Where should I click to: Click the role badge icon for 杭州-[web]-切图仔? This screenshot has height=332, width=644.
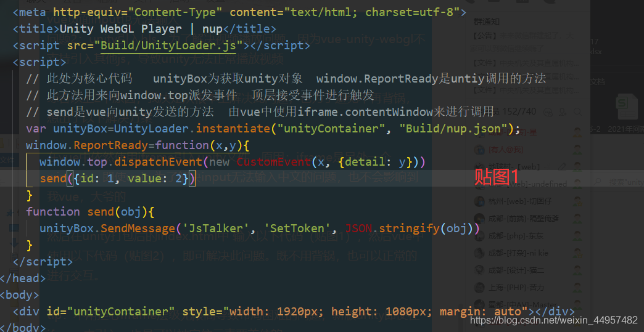(578, 201)
